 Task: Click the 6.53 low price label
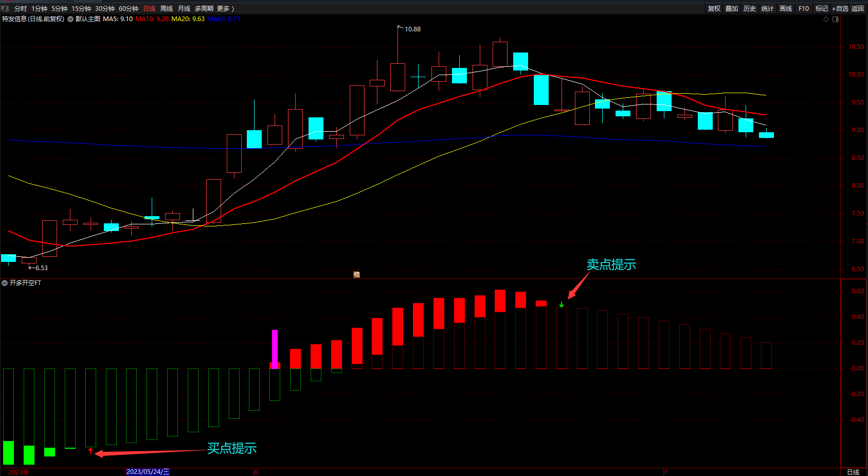[42, 268]
